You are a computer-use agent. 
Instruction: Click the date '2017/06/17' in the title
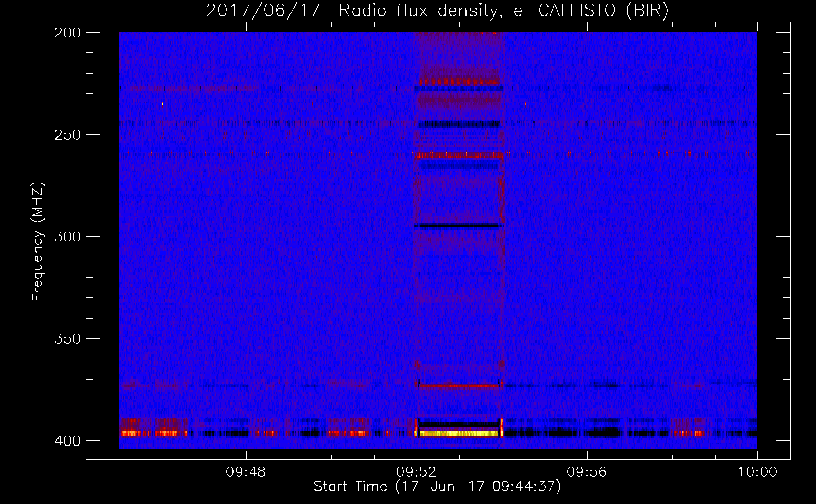[x=263, y=11]
